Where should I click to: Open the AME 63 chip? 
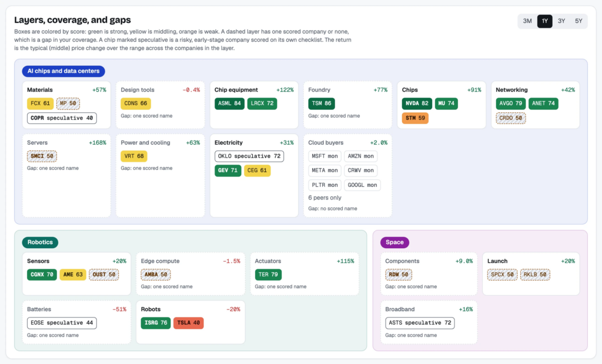[x=73, y=275]
